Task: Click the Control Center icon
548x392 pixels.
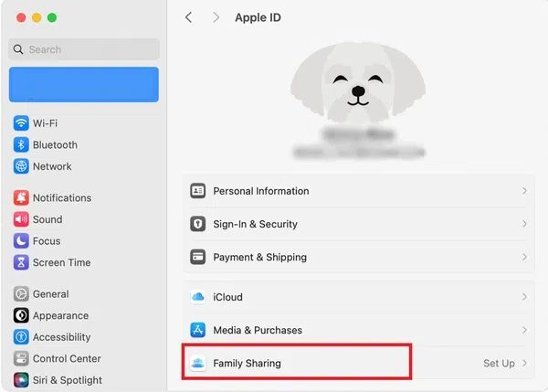Action: pyautogui.click(x=21, y=359)
